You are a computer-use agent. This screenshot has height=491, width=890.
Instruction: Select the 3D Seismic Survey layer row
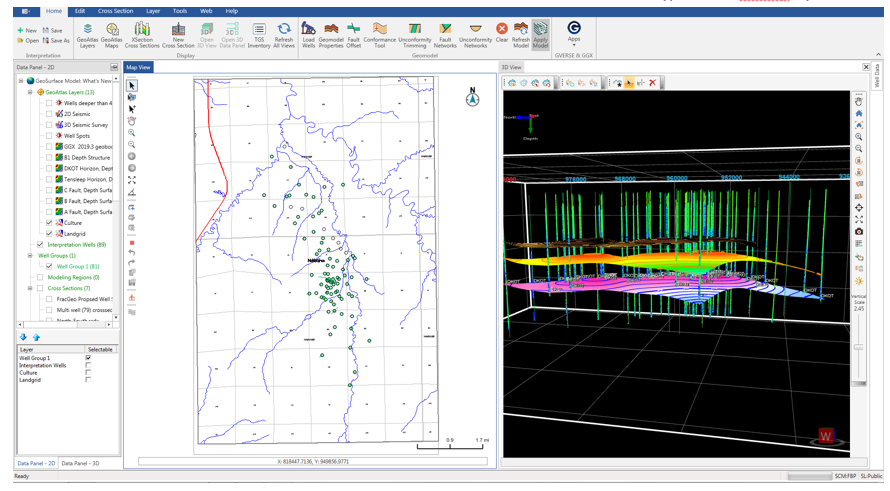(x=81, y=125)
